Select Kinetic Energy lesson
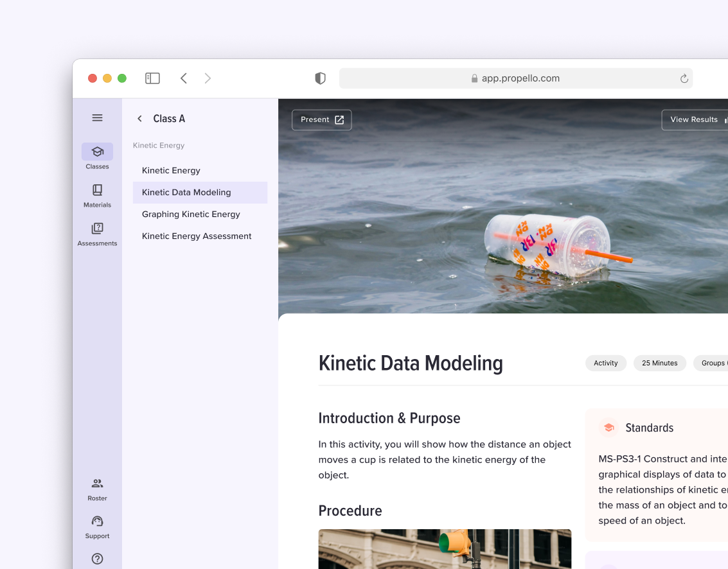Image resolution: width=728 pixels, height=569 pixels. (200, 170)
